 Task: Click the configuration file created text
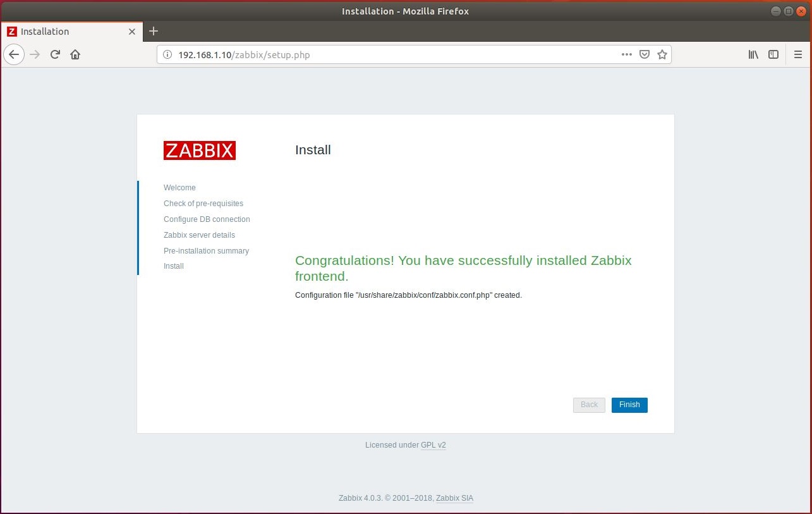pos(408,295)
